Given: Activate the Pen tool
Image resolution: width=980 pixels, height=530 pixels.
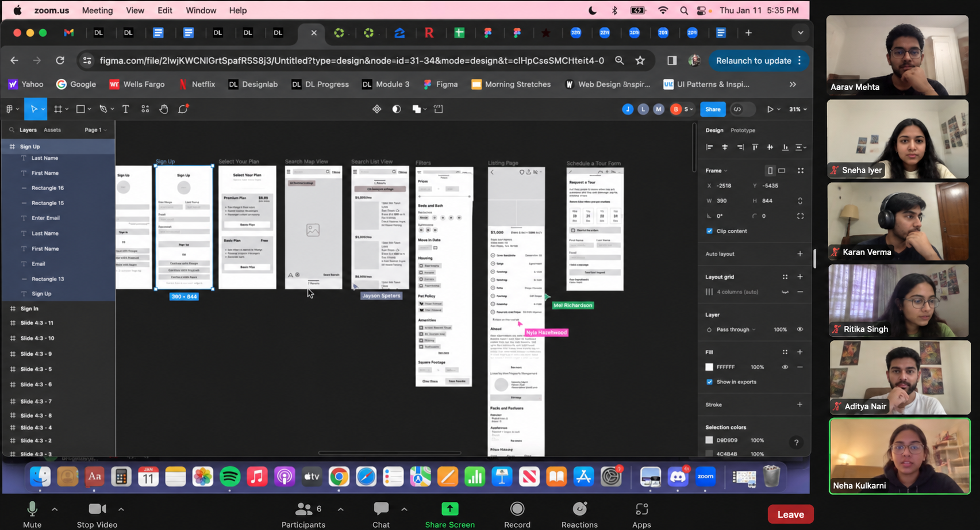Looking at the screenshot, I should pyautogui.click(x=103, y=109).
